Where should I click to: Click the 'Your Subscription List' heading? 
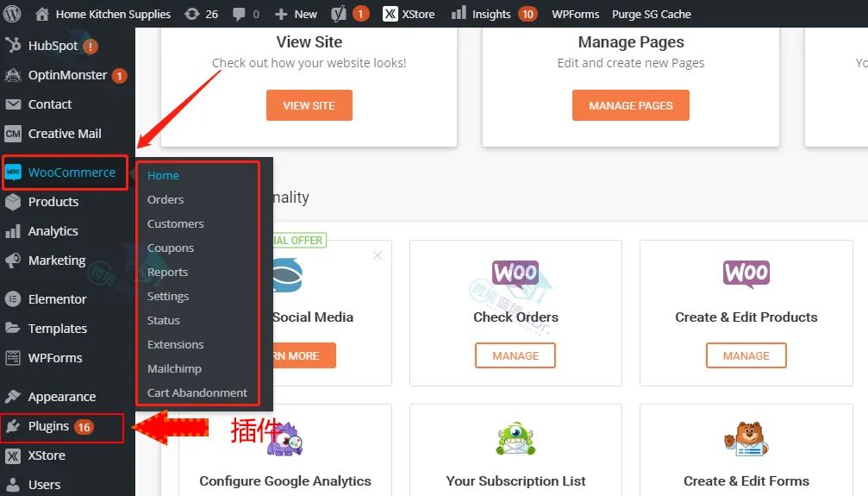515,481
